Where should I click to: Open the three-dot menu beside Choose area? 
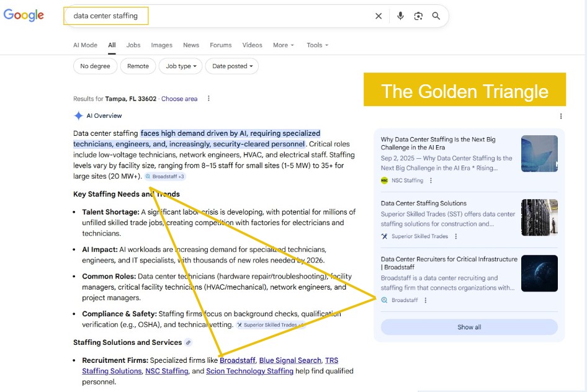(208, 98)
